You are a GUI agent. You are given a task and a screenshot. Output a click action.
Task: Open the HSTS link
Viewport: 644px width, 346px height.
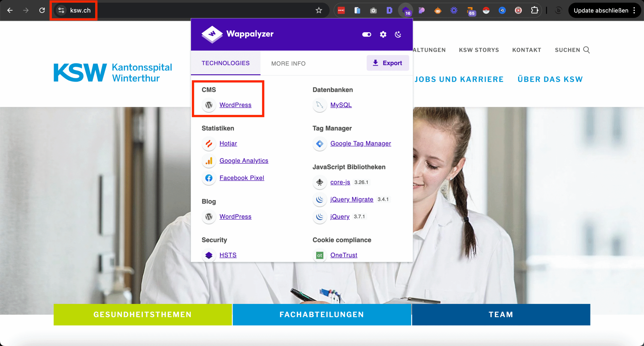pyautogui.click(x=228, y=255)
